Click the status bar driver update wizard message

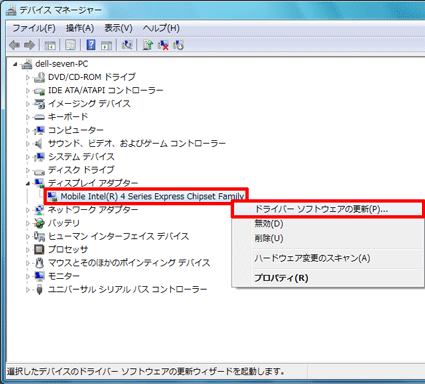coord(146,371)
